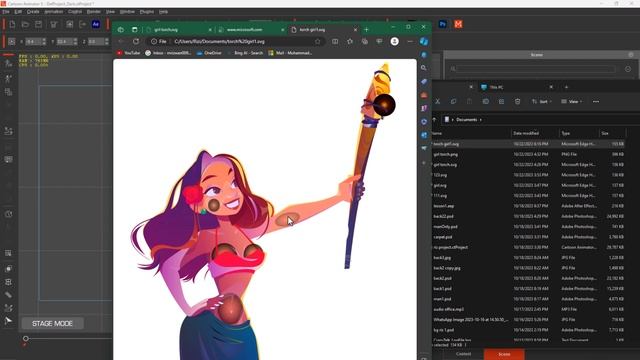This screenshot has width=640, height=360.
Task: Open Edge tab actions menu icon
Action: [x=134, y=29]
